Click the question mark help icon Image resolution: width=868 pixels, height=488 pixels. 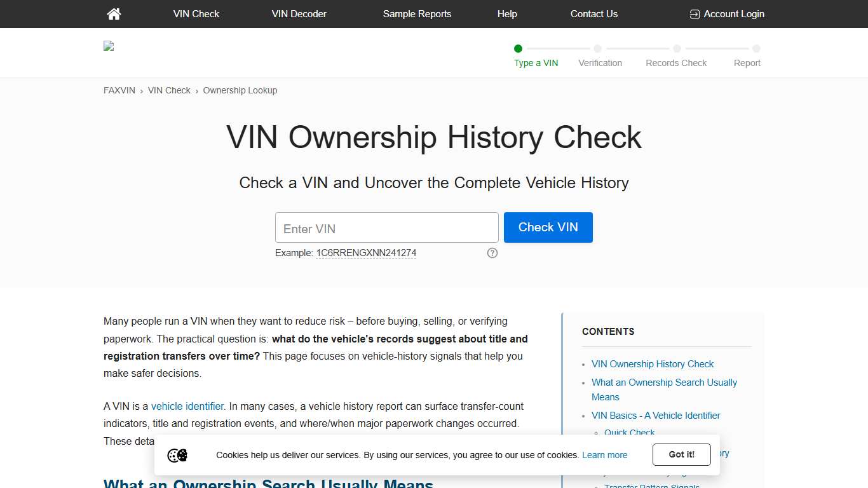pos(492,253)
